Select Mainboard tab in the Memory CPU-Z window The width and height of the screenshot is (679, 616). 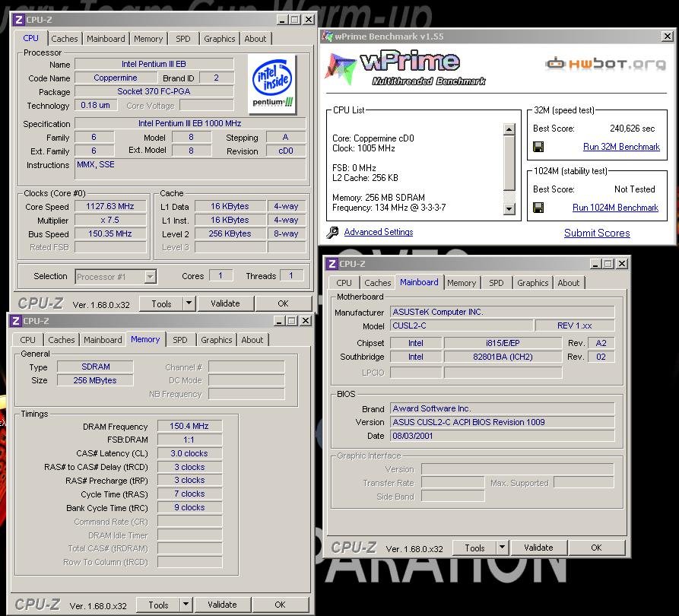click(103, 340)
